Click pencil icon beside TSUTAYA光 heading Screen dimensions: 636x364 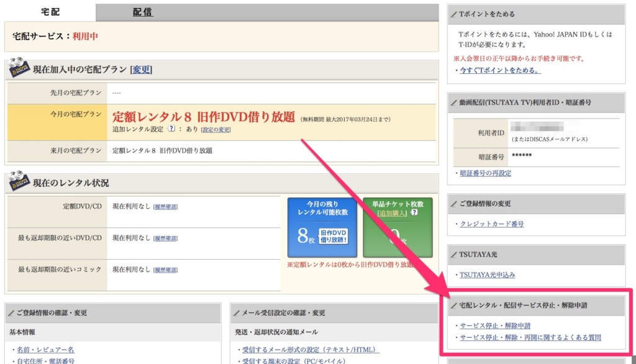coord(454,255)
